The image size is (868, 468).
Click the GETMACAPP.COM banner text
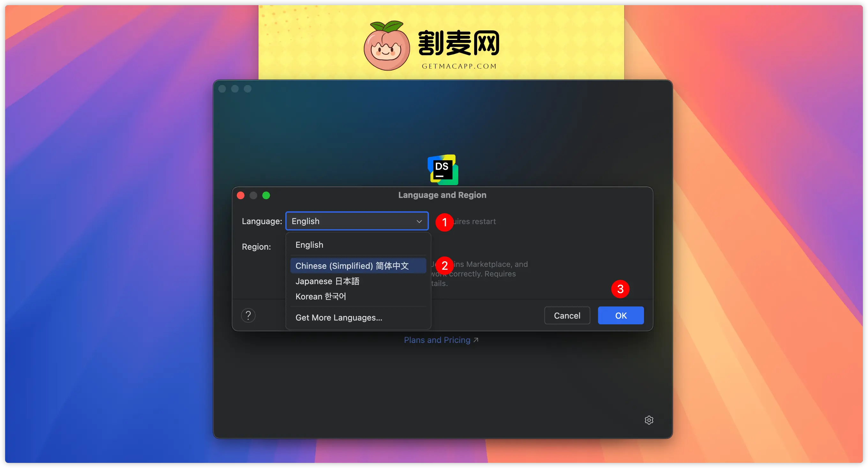(x=459, y=66)
